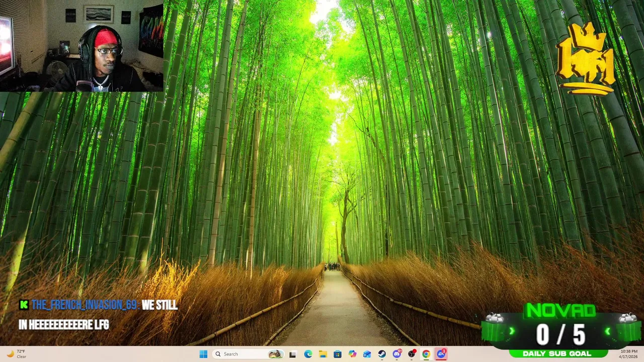Launch Microsoft Edge from taskbar
The width and height of the screenshot is (644, 362).
(308, 354)
